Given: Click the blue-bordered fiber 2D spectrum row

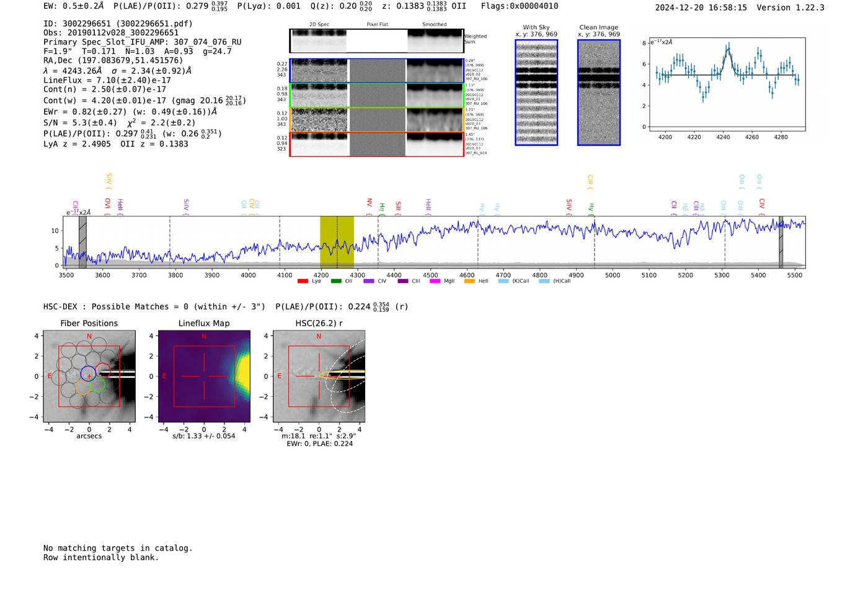Looking at the screenshot, I should tap(377, 71).
